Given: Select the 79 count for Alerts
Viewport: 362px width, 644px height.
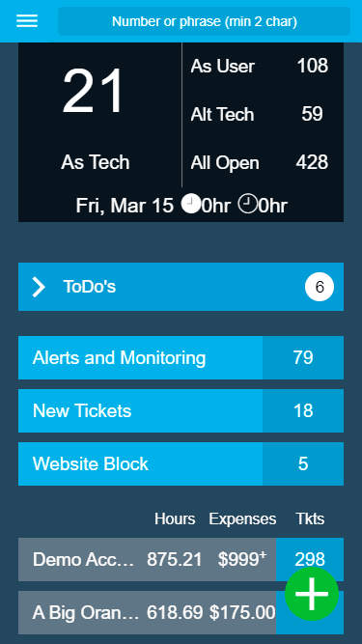Looking at the screenshot, I should (x=303, y=358).
